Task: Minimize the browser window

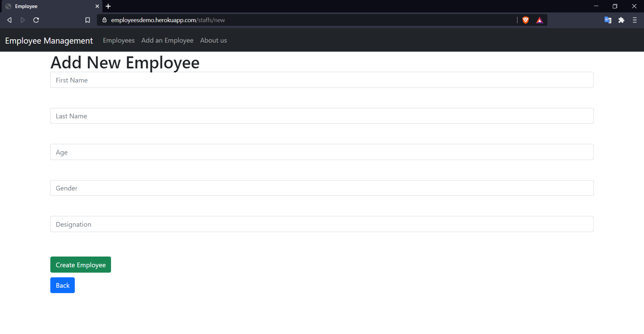Action: click(x=596, y=6)
